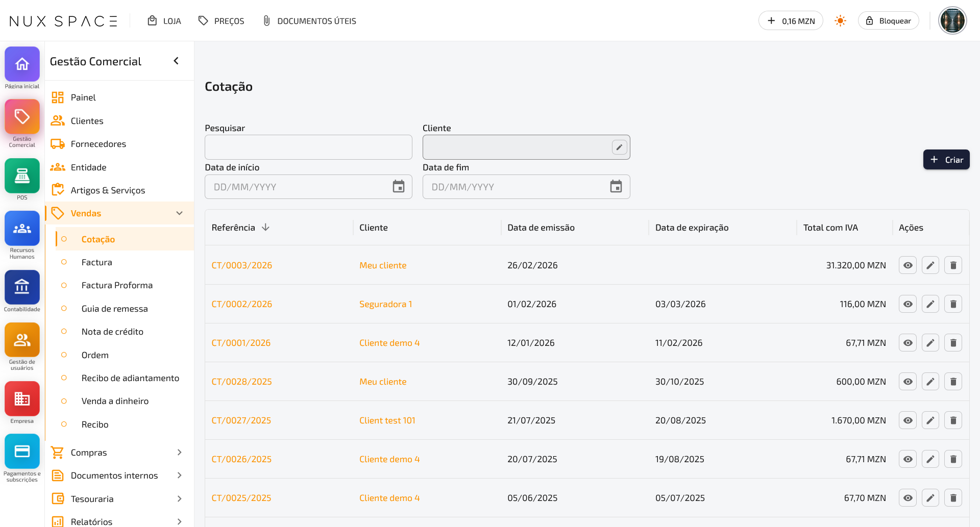Viewport: 980px width, 527px height.
Task: Open the Página inicial home icon
Action: point(22,64)
